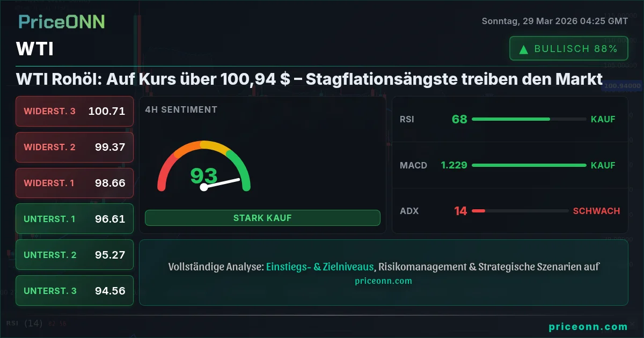Select the WIDERST. 3 level 100.71
This screenshot has width=644, height=338.
pyautogui.click(x=75, y=111)
